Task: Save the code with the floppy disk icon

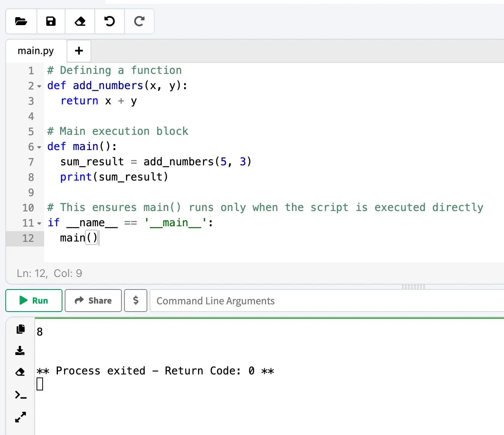Action: tap(51, 21)
